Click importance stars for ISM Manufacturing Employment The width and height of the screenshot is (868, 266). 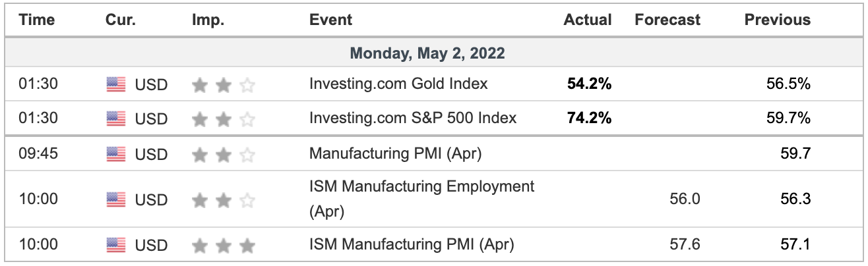point(224,199)
